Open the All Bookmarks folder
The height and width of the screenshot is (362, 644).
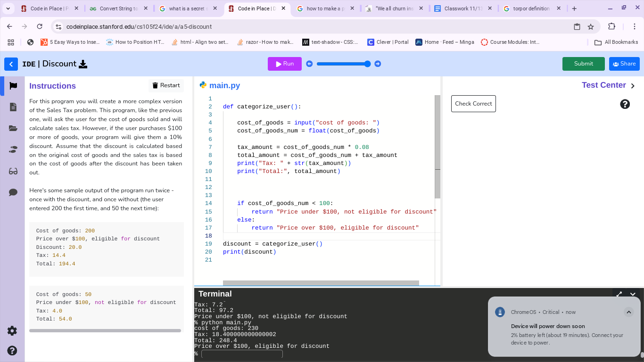click(616, 42)
